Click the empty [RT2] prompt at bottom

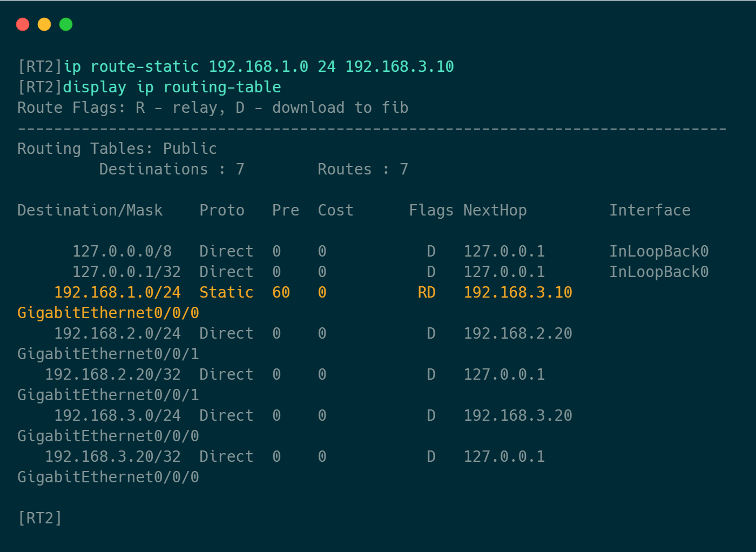coord(40,518)
